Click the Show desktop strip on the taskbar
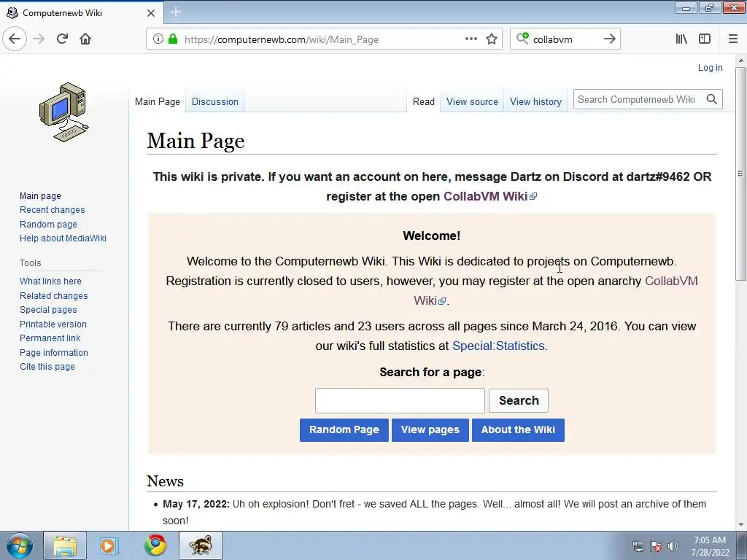 [742, 545]
